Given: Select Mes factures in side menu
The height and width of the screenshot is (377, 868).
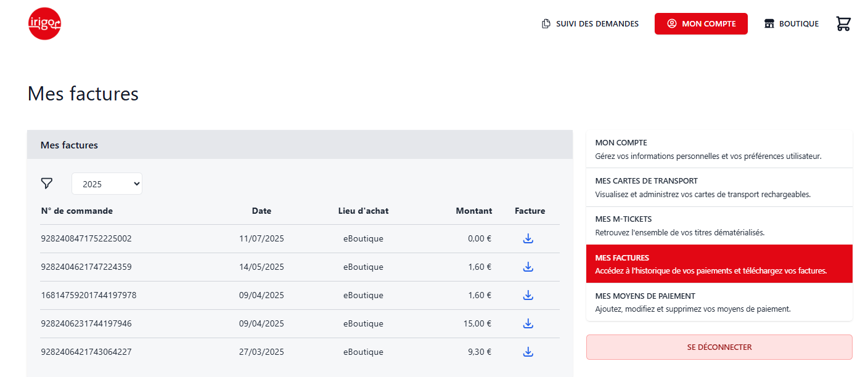Looking at the screenshot, I should tap(719, 264).
